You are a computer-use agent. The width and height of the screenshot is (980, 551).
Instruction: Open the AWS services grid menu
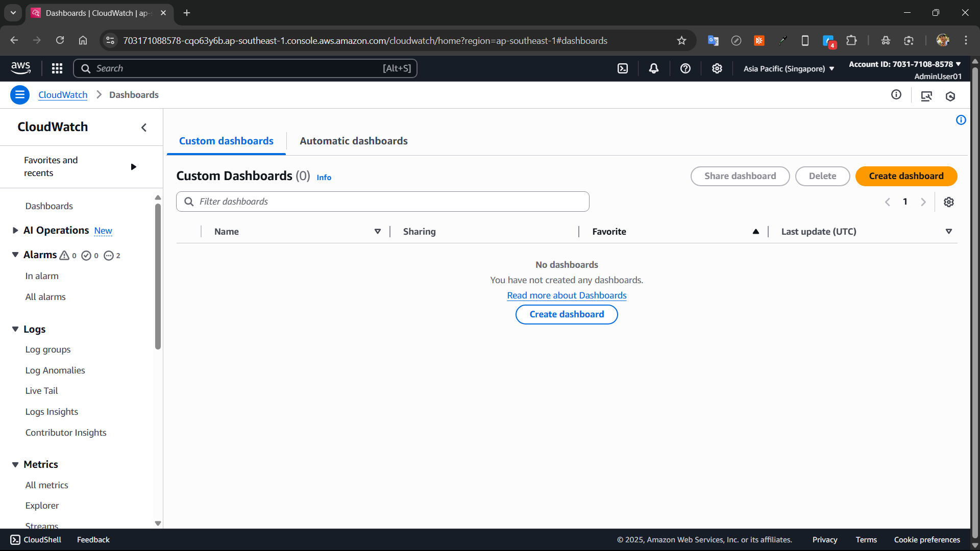pos(57,68)
